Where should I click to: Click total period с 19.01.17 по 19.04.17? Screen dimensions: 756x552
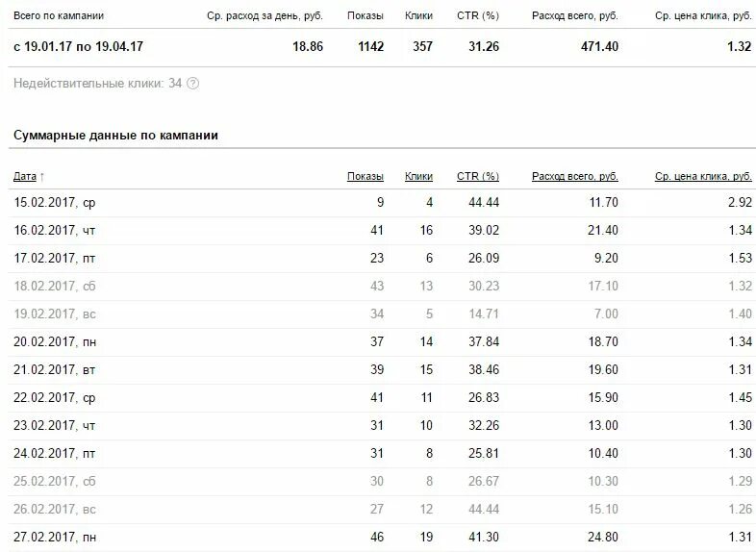(78, 47)
